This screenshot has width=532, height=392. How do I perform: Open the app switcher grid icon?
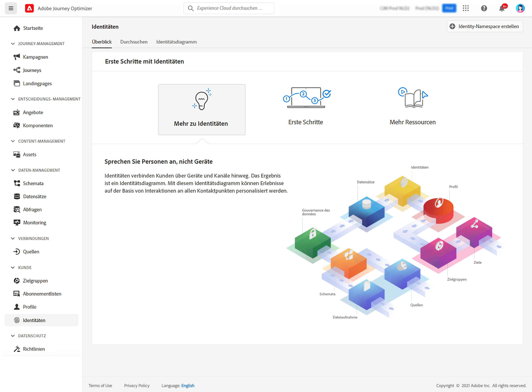466,8
